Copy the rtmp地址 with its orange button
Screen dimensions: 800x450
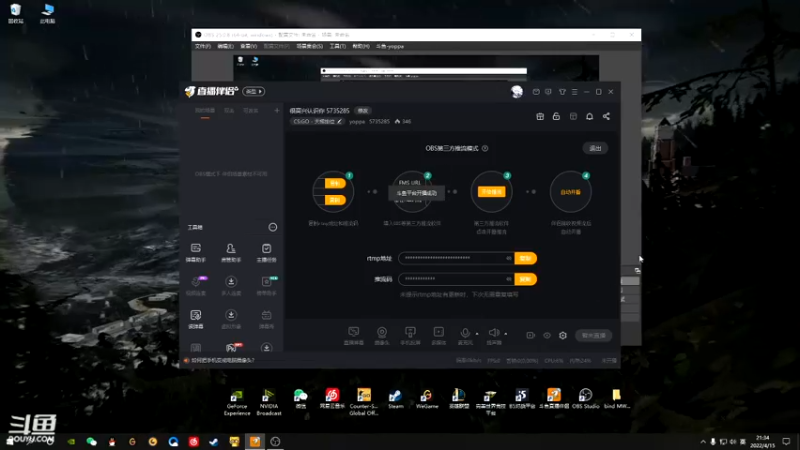(526, 258)
